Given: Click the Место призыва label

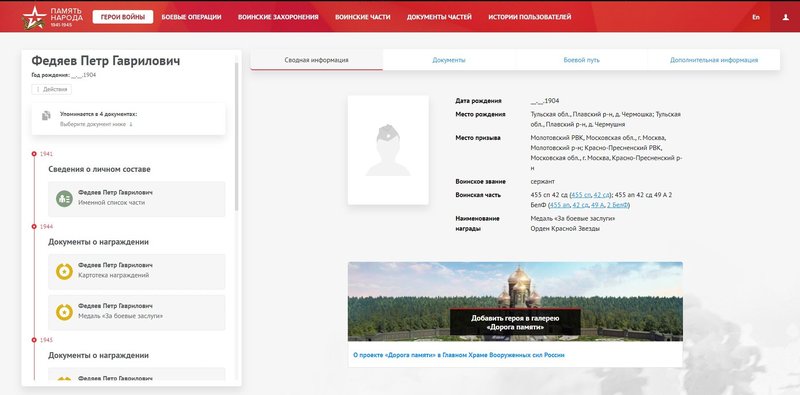Looking at the screenshot, I should tap(478, 138).
